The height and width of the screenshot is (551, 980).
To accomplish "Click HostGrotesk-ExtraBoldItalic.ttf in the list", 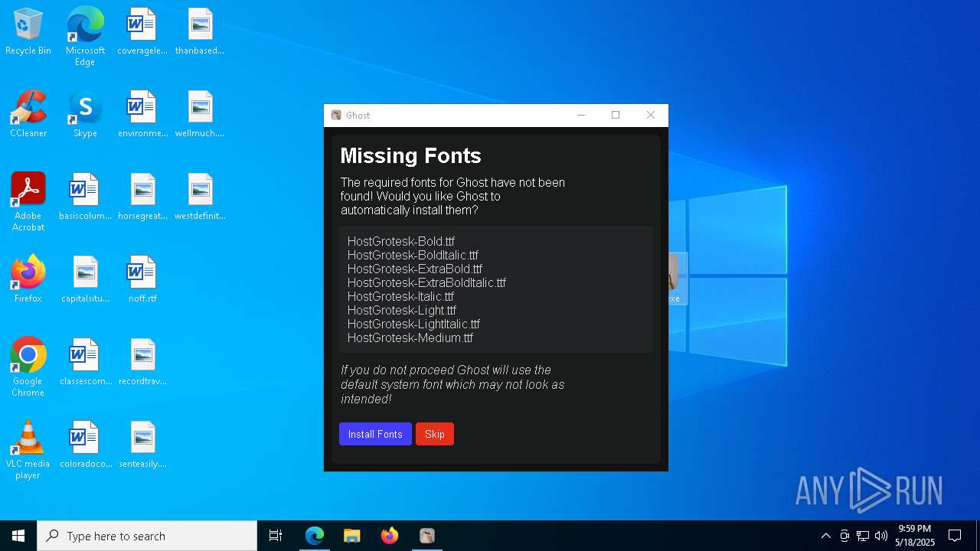I will tap(426, 282).
